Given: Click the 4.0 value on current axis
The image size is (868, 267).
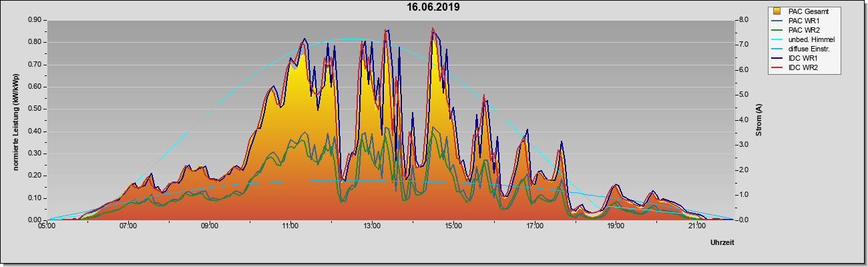Looking at the screenshot, I should tap(742, 120).
